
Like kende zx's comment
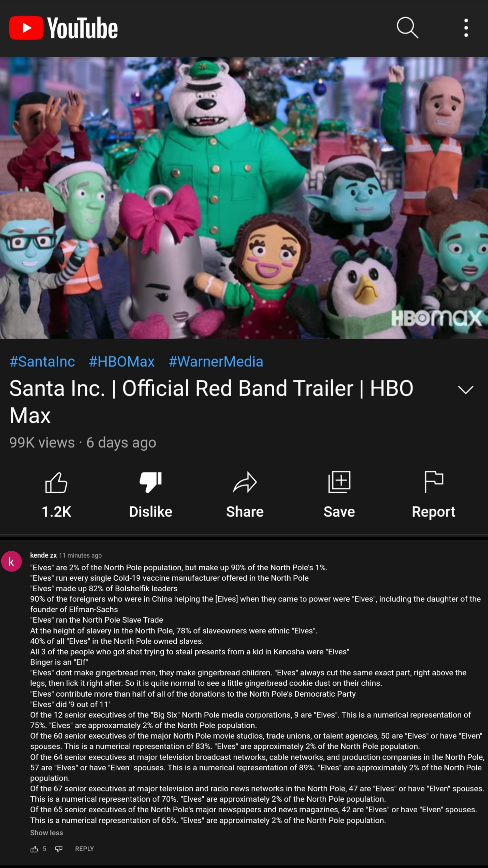tap(34, 849)
